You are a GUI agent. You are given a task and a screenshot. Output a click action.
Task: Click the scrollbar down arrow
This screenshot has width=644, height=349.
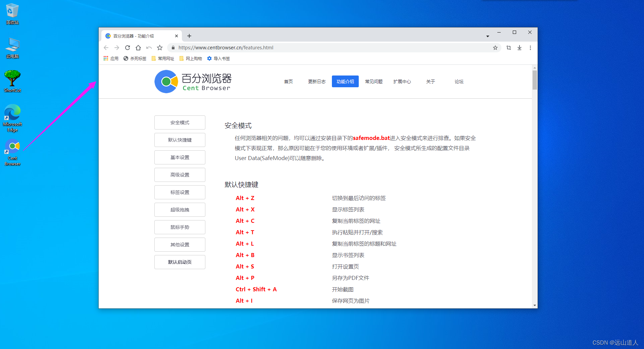[535, 305]
